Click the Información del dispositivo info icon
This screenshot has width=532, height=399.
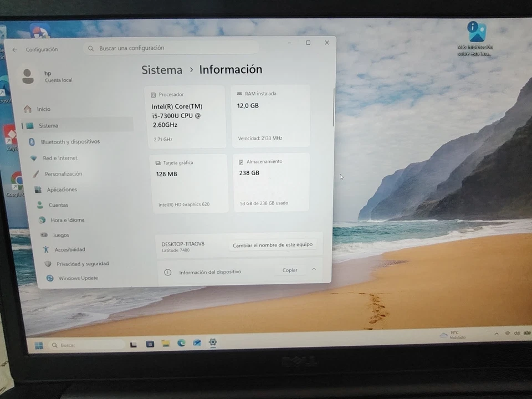[x=167, y=273]
